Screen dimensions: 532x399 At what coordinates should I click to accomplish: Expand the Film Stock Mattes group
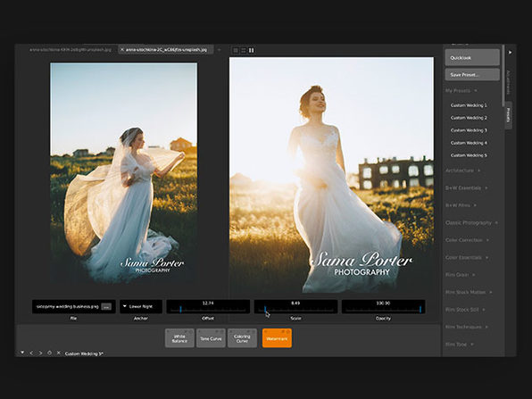[x=469, y=292]
